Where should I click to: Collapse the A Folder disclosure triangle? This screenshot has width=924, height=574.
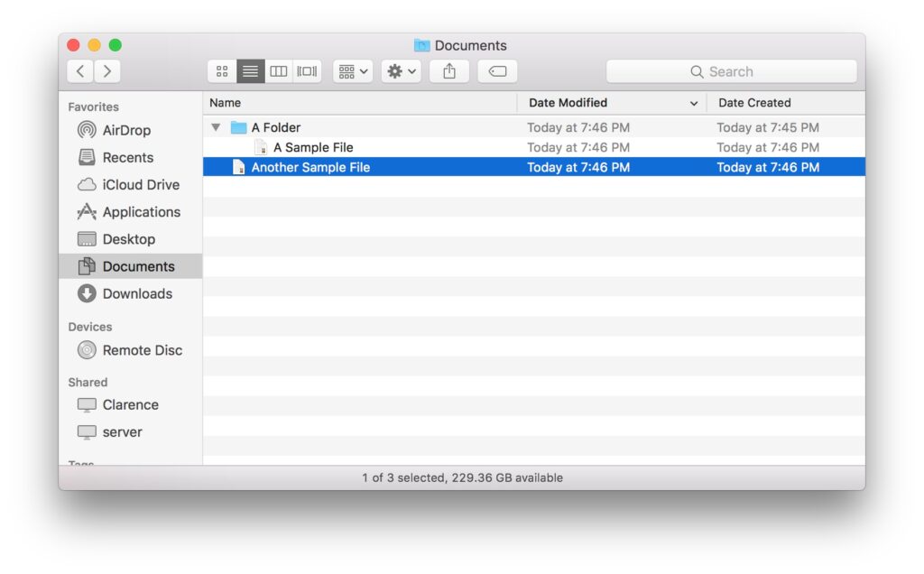pyautogui.click(x=215, y=127)
